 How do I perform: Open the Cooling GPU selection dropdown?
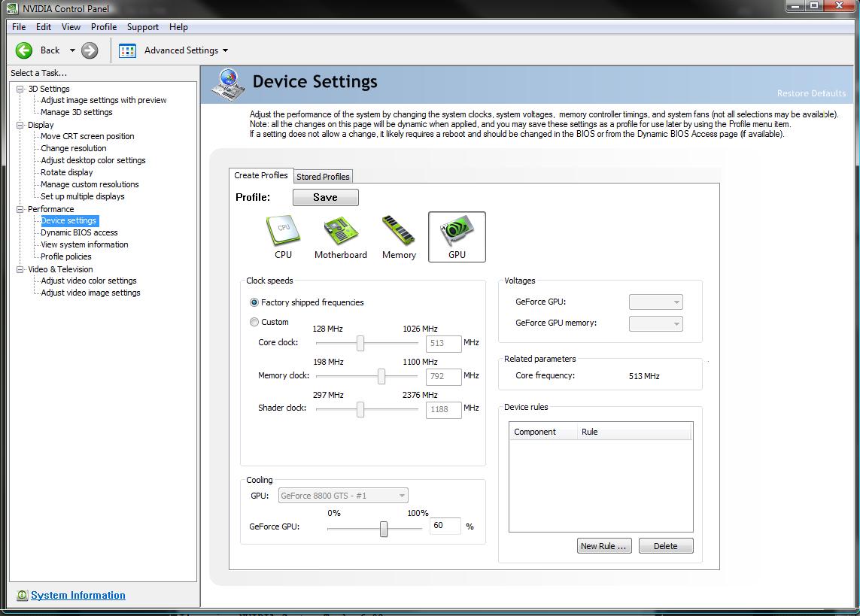click(x=343, y=496)
